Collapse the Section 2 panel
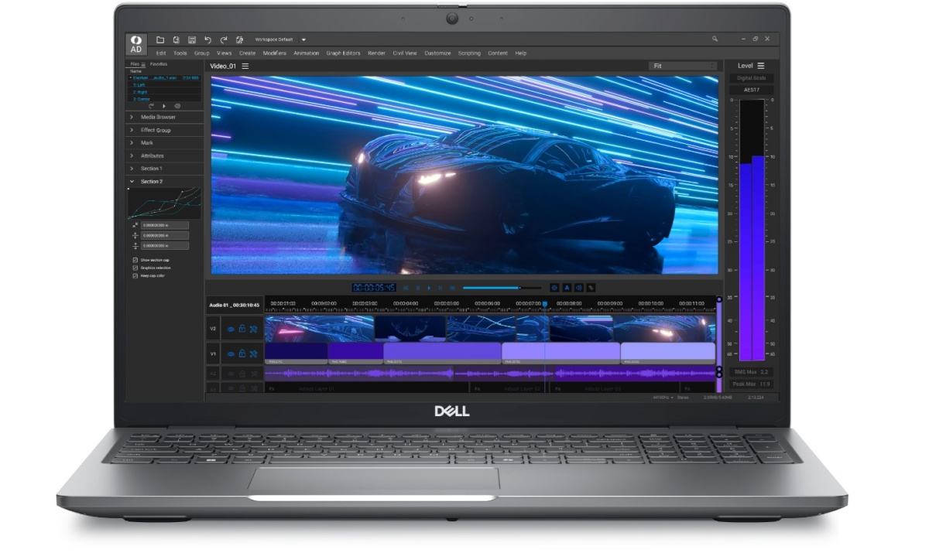Viewport: 929px width, 560px height. [133, 181]
